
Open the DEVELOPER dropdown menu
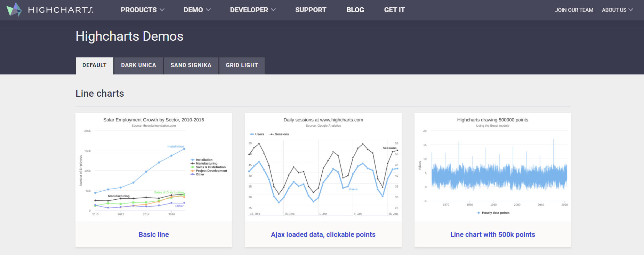coord(253,10)
